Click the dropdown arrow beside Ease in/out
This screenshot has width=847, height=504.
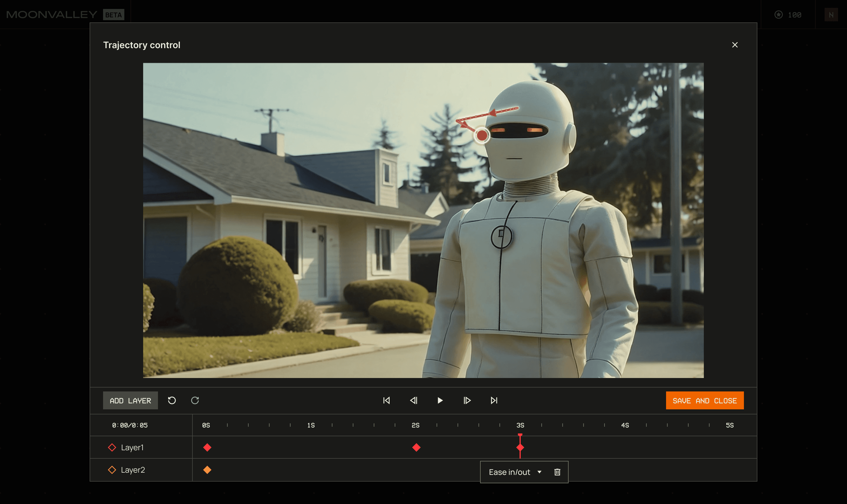539,472
